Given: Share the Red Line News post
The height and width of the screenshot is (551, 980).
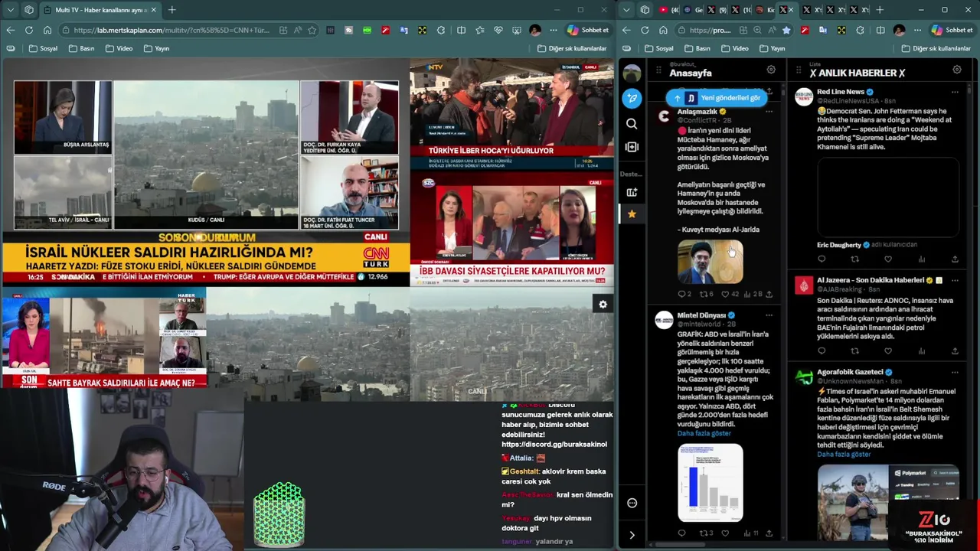Looking at the screenshot, I should [955, 259].
